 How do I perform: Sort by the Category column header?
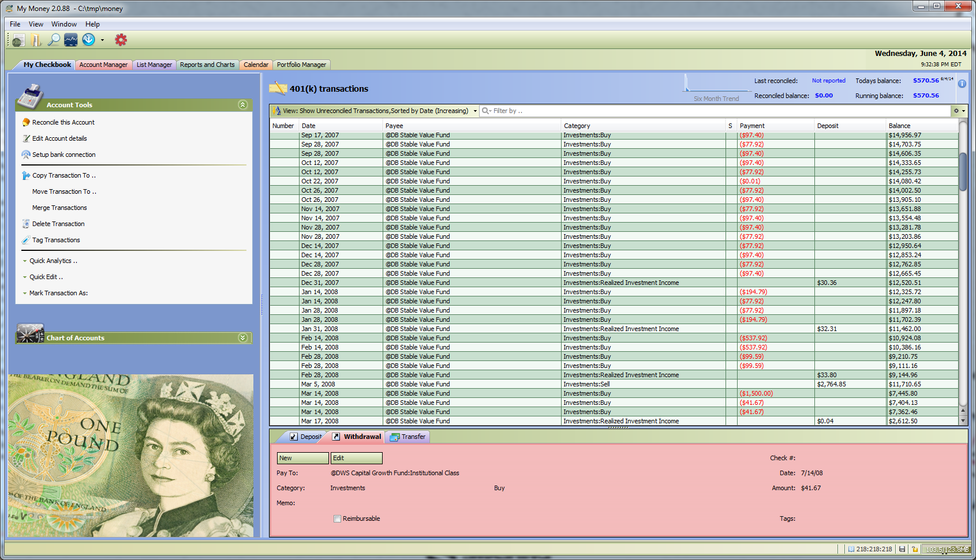pos(644,126)
